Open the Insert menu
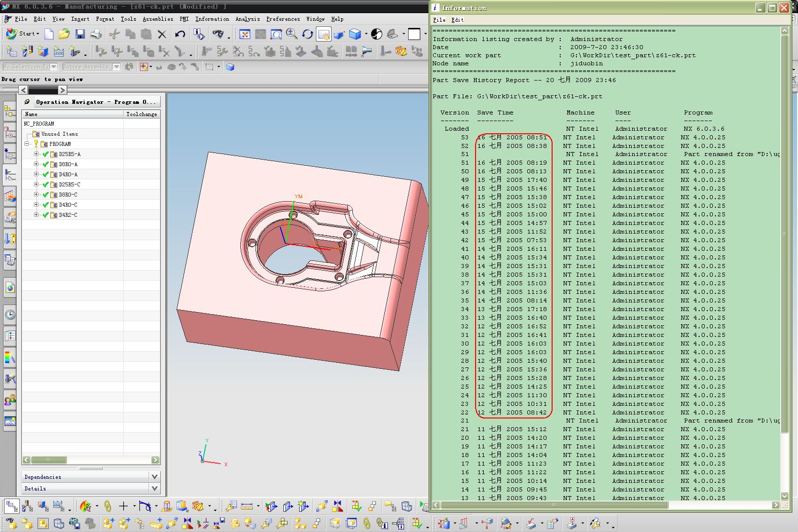Screen dimensions: 798x532 coord(80,19)
